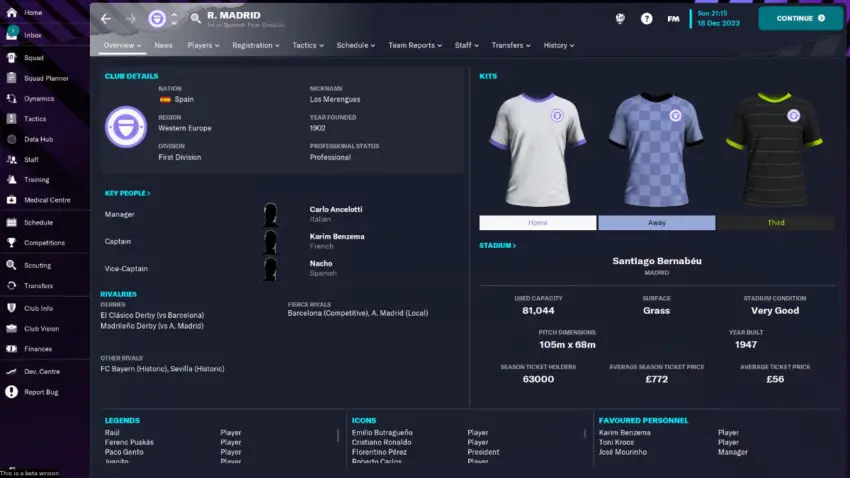Select Florentino Pérez in Icons list
The height and width of the screenshot is (478, 850).
[379, 452]
